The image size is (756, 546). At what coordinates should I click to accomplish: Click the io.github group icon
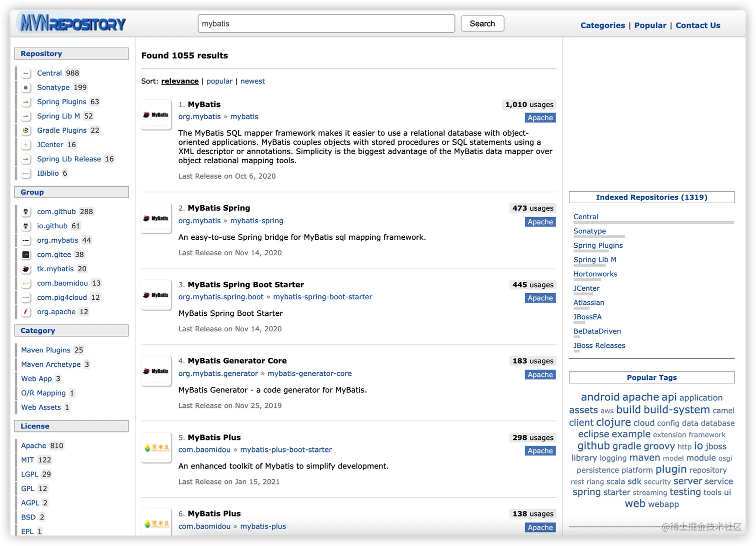click(x=26, y=226)
